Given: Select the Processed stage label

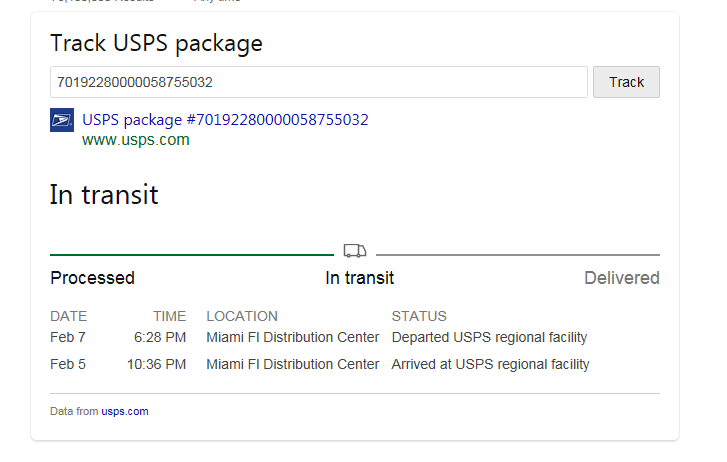Looking at the screenshot, I should pyautogui.click(x=92, y=278).
